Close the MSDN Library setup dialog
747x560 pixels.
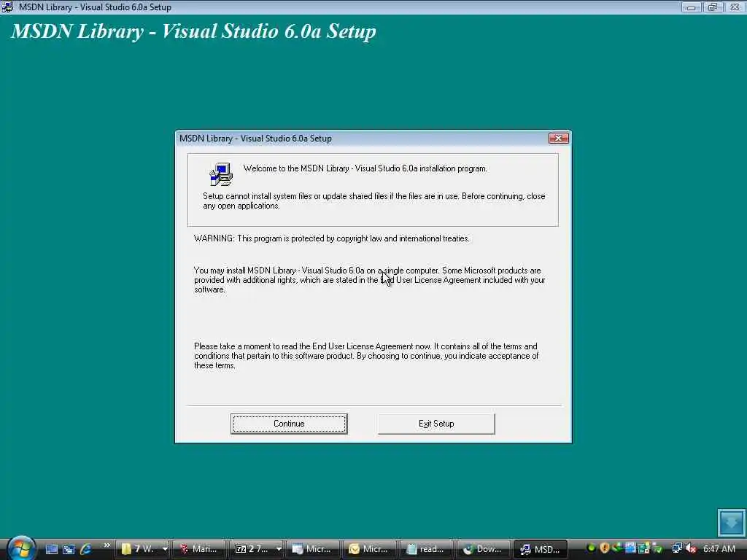(558, 138)
